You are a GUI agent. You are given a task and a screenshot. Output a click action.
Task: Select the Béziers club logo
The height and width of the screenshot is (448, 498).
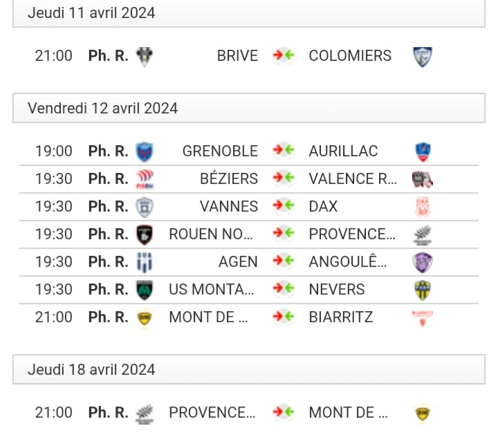pyautogui.click(x=145, y=179)
